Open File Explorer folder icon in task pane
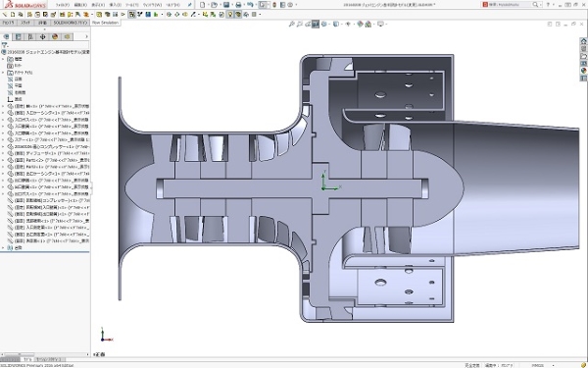 point(583,56)
